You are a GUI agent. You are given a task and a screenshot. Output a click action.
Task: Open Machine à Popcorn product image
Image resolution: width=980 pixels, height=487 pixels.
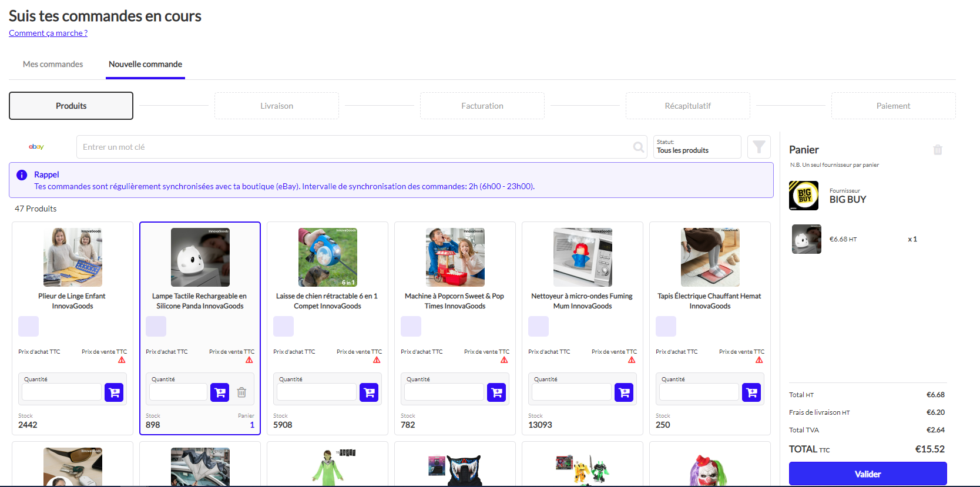coord(455,257)
